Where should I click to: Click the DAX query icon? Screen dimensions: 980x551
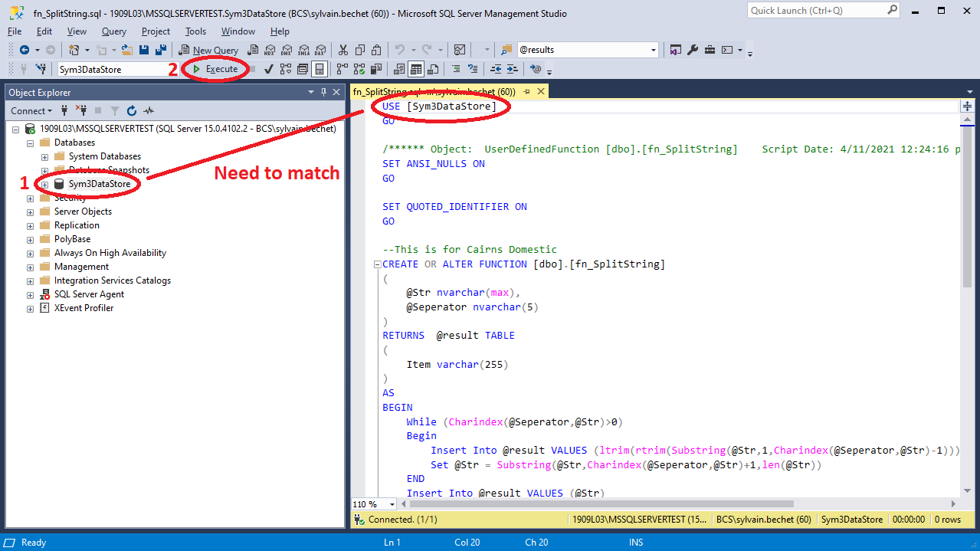tap(320, 50)
